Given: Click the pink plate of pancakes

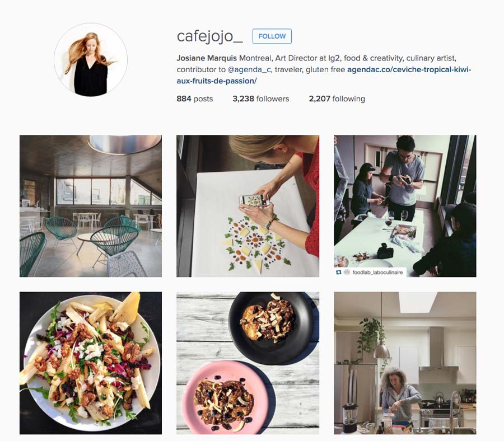Looking at the screenshot, I should click(226, 398).
